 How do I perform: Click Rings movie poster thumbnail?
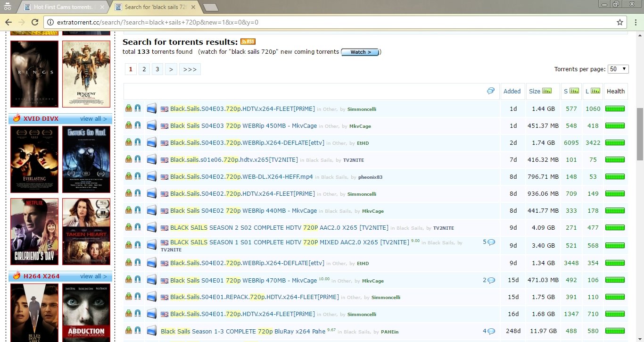34,74
